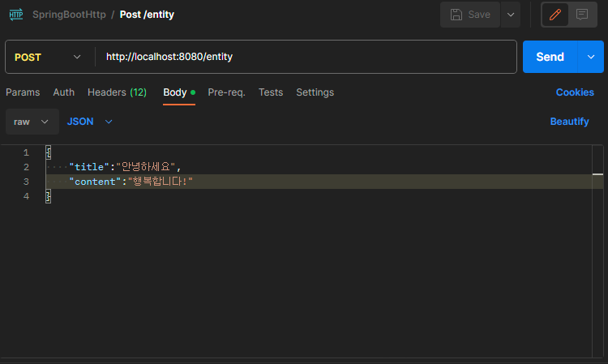This screenshot has width=608, height=364.
Task: Open the comments icon
Action: point(581,15)
